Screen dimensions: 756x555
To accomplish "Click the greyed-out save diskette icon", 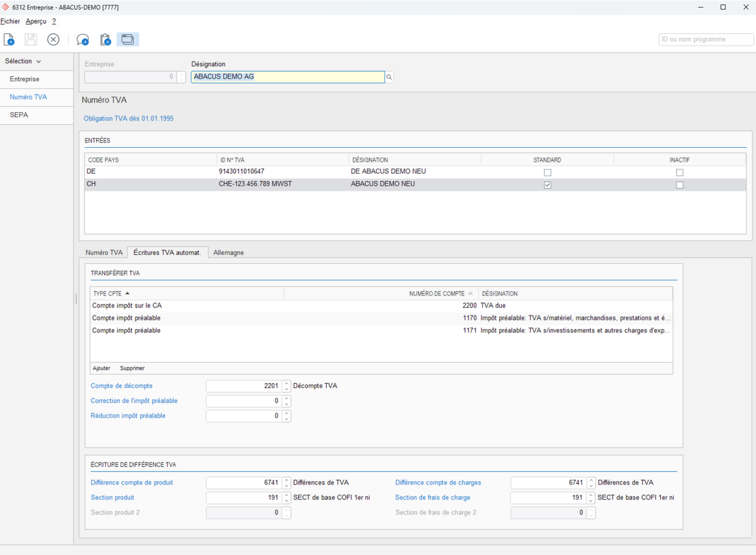I will pyautogui.click(x=31, y=40).
